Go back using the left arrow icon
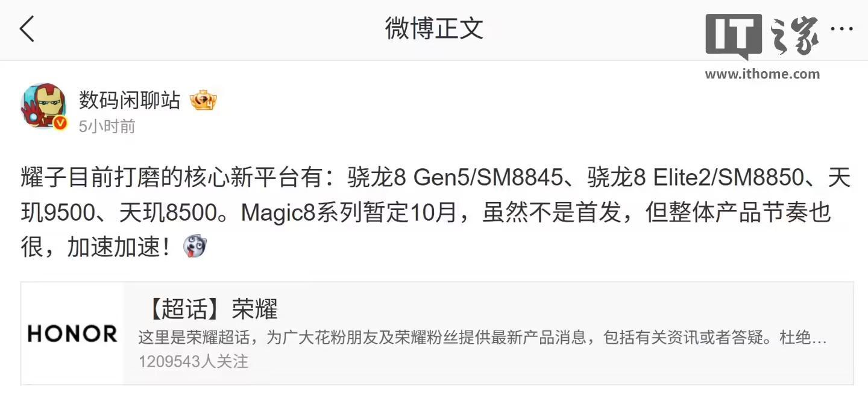 point(27,29)
